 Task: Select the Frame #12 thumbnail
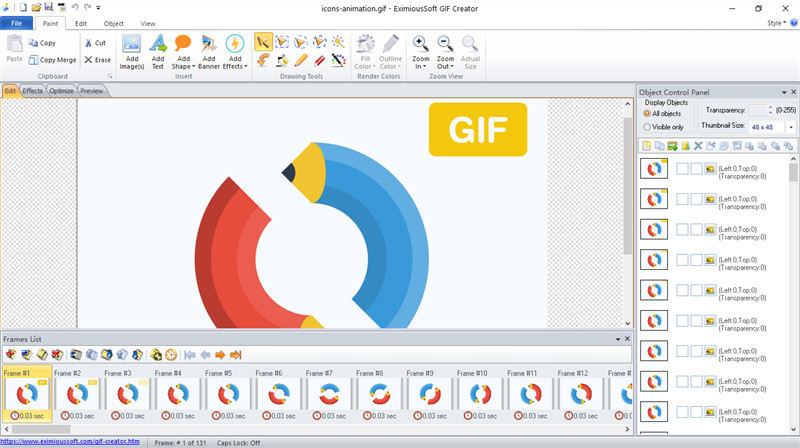(581, 394)
